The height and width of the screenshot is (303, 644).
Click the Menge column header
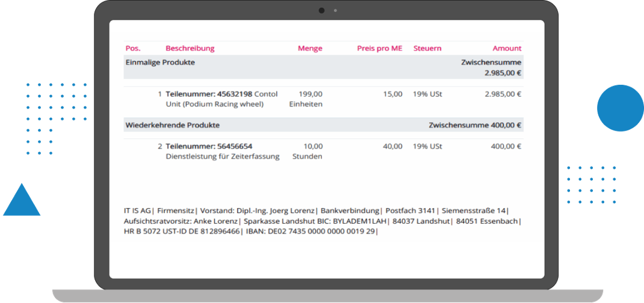pos(310,48)
